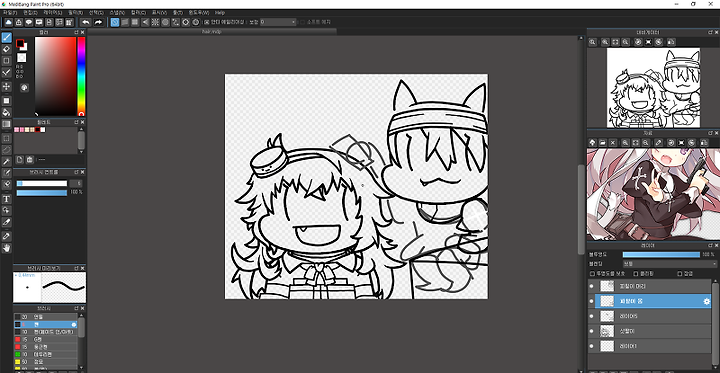
Task: Hide the selected blue layer
Action: pyautogui.click(x=591, y=301)
